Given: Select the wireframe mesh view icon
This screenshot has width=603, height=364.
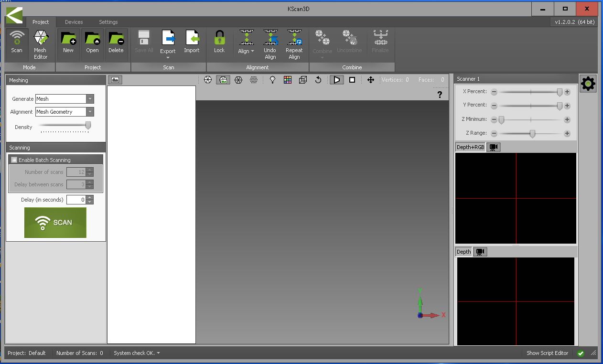Looking at the screenshot, I should pyautogui.click(x=238, y=80).
